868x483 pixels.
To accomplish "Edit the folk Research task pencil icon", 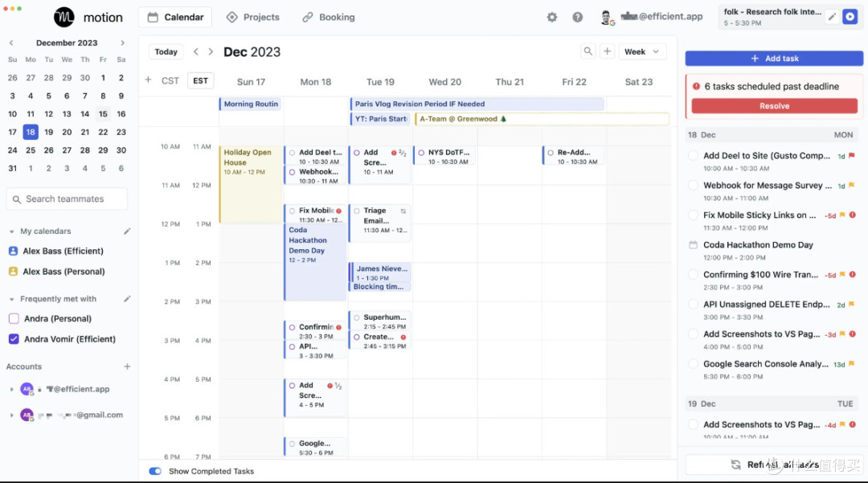I will (x=832, y=17).
